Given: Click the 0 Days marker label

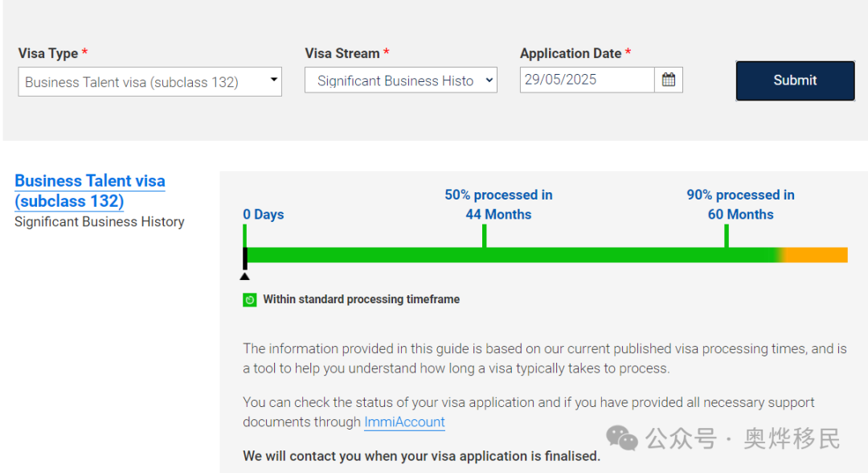Looking at the screenshot, I should point(264,214).
